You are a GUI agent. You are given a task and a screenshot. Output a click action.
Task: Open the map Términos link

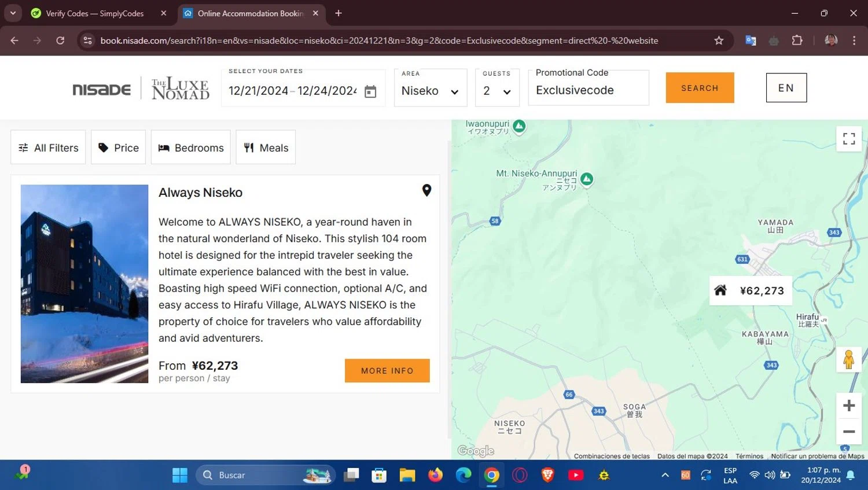pos(749,456)
